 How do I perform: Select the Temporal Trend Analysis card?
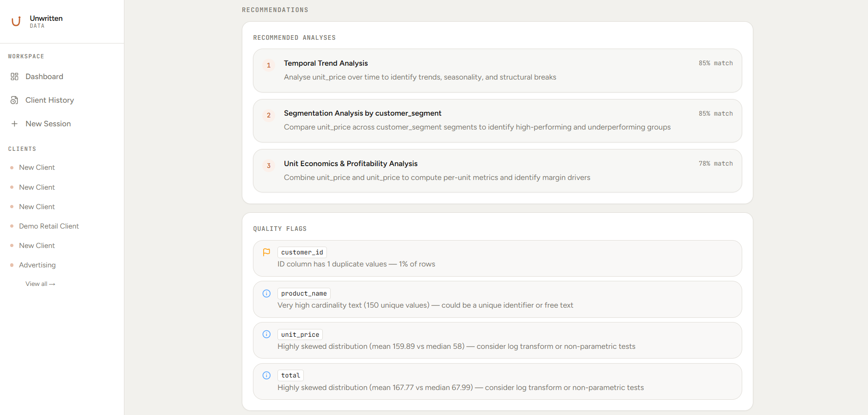point(497,70)
